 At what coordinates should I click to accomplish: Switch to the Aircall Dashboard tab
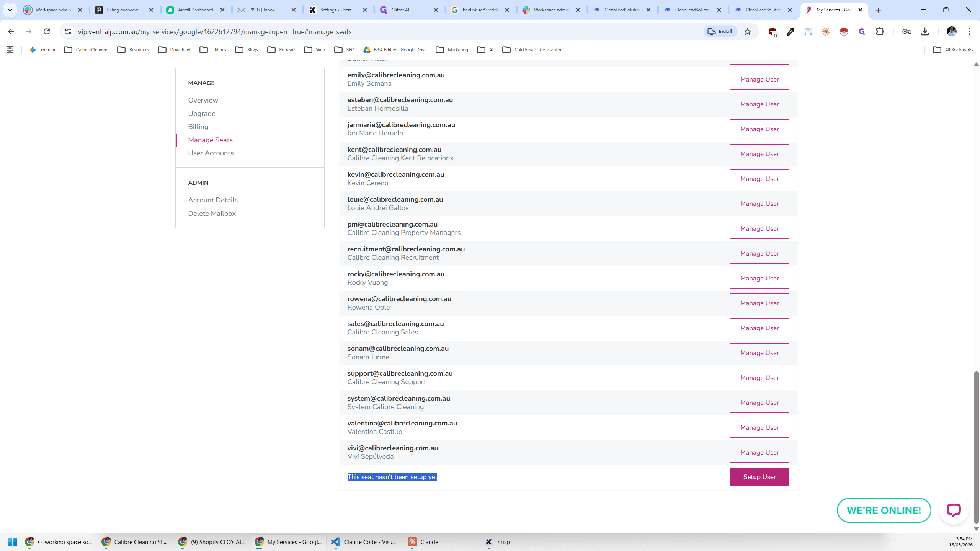tap(195, 10)
